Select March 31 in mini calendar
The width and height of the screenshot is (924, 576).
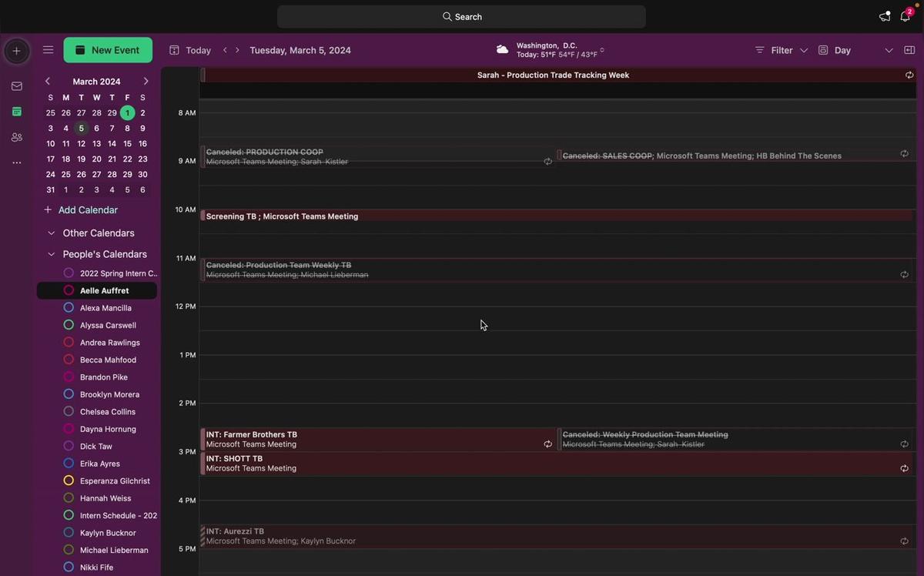(50, 190)
